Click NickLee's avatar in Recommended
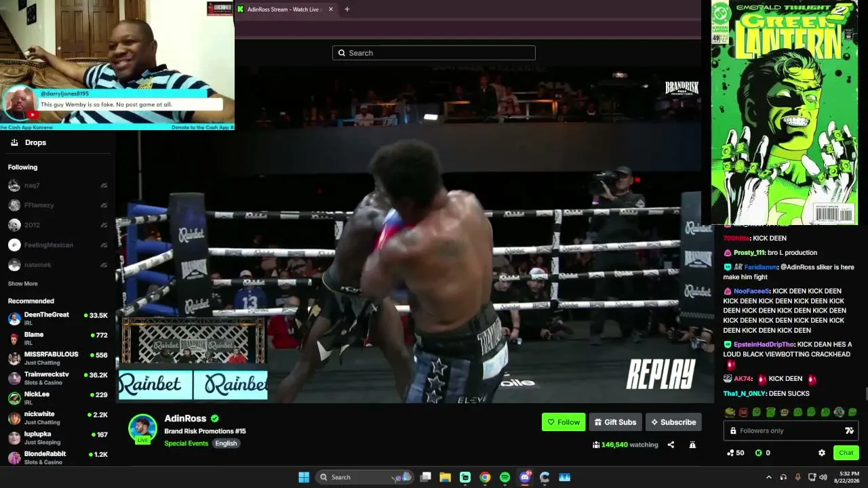The image size is (868, 488). pos(14,398)
